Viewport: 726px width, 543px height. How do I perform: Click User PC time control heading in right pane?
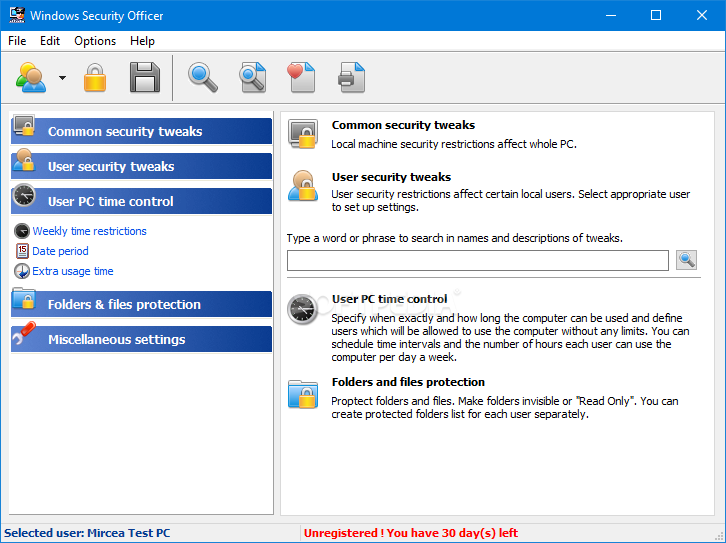pos(389,299)
